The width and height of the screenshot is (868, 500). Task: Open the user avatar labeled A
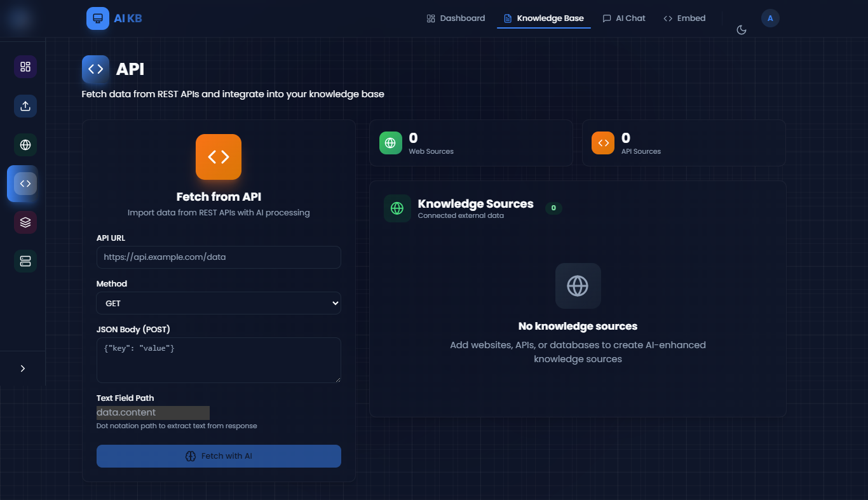pos(770,18)
